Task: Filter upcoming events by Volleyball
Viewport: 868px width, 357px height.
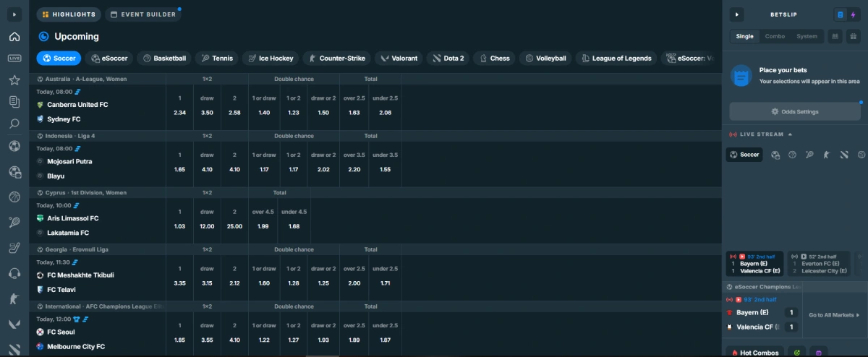Action: point(544,59)
